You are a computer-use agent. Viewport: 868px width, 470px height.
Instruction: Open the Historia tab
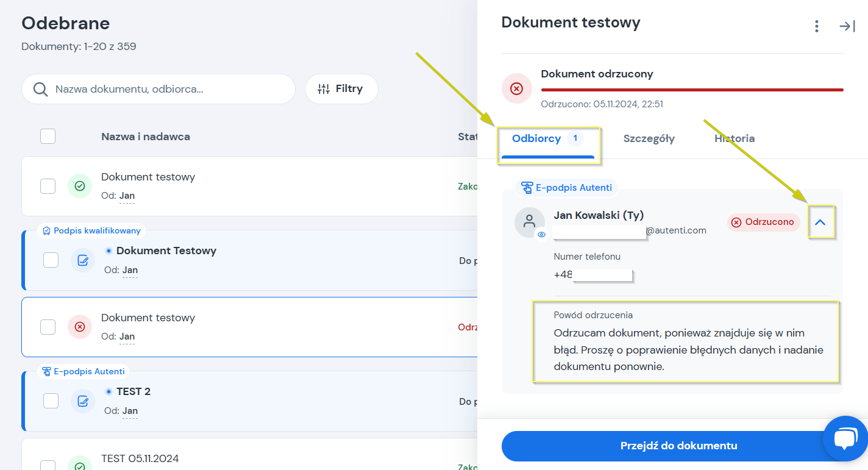(x=735, y=138)
